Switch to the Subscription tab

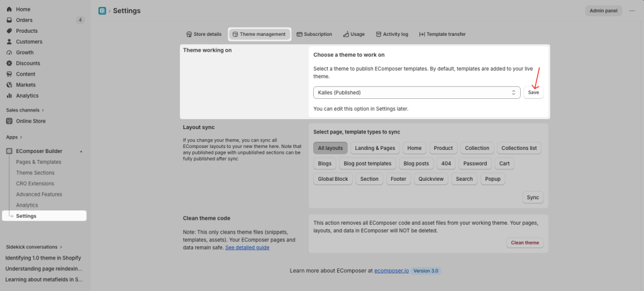[314, 34]
